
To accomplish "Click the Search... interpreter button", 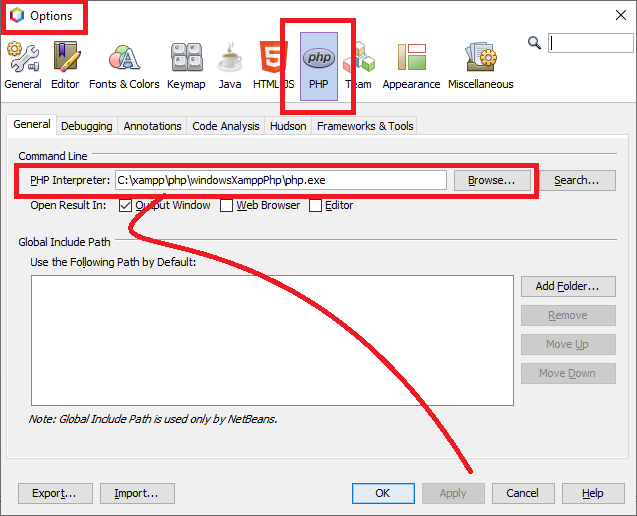I will pos(577,180).
